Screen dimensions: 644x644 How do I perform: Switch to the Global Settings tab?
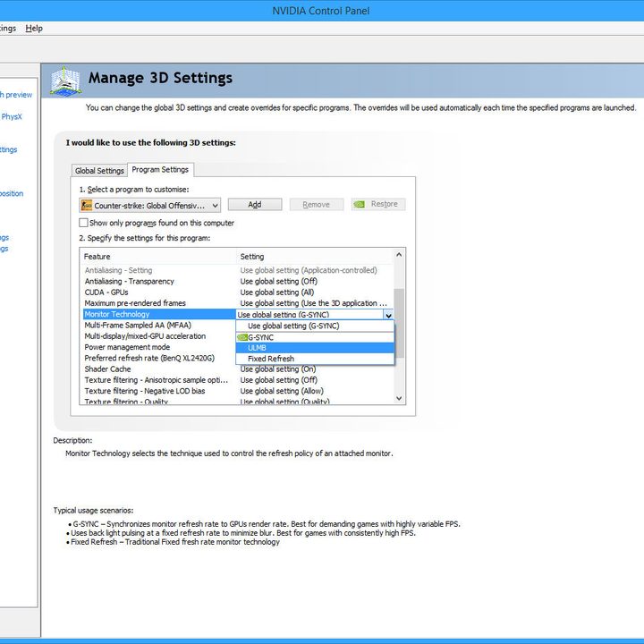pyautogui.click(x=99, y=171)
